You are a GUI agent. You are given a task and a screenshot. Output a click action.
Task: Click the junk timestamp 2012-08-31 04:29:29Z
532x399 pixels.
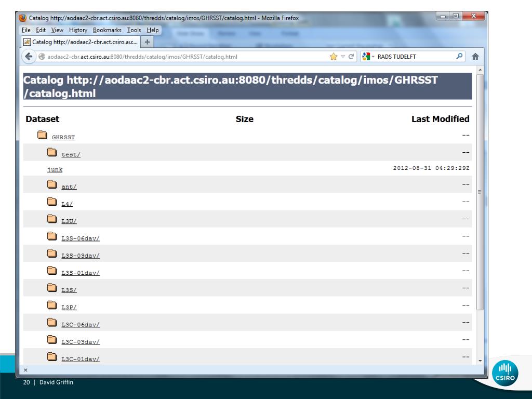[x=431, y=168]
